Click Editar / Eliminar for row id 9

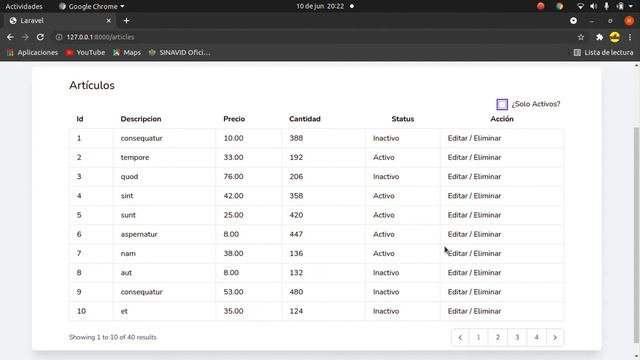click(474, 292)
